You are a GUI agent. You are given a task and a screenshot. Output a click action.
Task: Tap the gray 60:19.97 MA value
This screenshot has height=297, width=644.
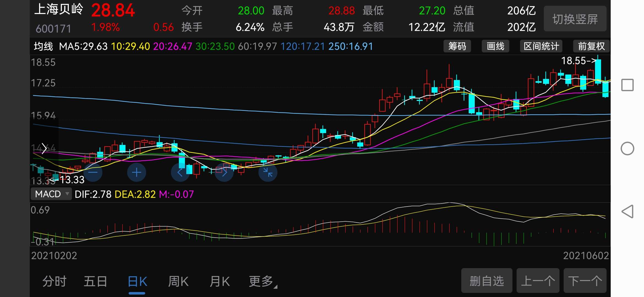[x=257, y=46]
